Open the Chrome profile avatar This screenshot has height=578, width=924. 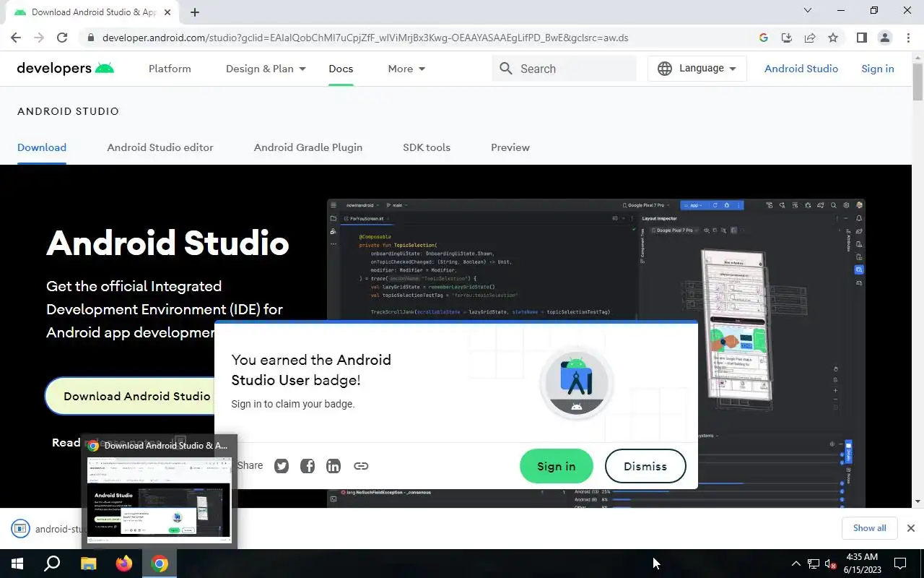coord(884,38)
